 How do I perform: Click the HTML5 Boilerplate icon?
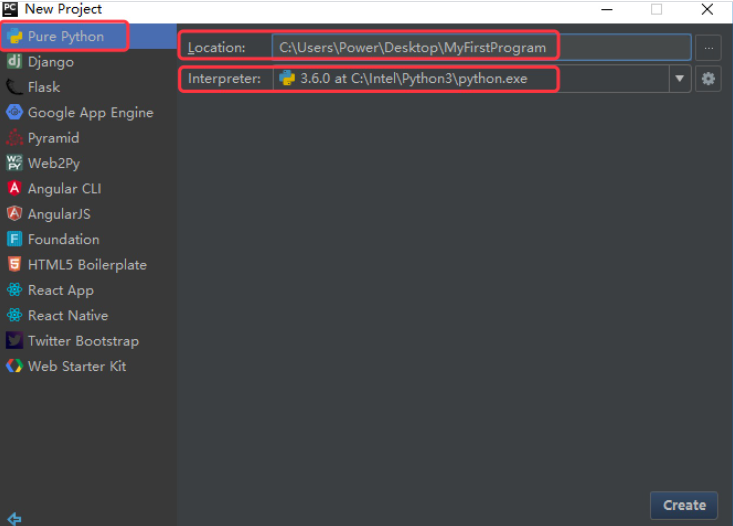(x=14, y=264)
